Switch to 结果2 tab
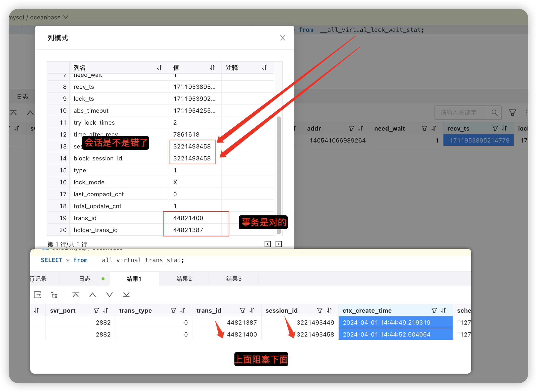Screen dimensions: 537x392 (184, 279)
